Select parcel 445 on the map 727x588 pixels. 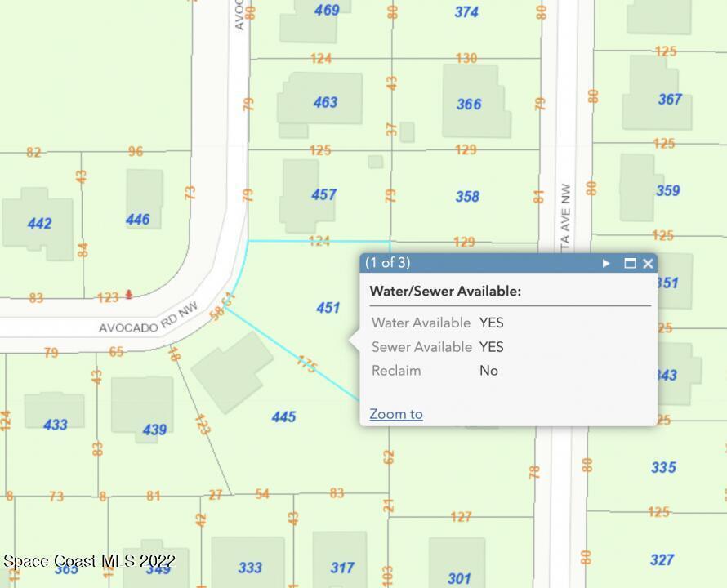(x=283, y=417)
